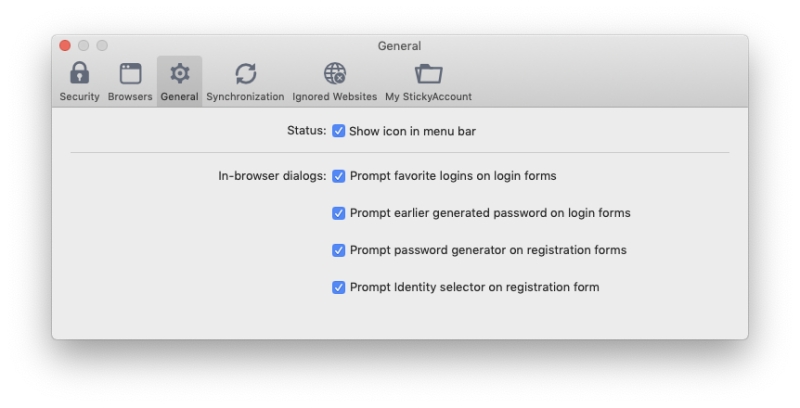Open the My StickyAccount folder icon
This screenshot has height=408, width=800.
tap(429, 73)
